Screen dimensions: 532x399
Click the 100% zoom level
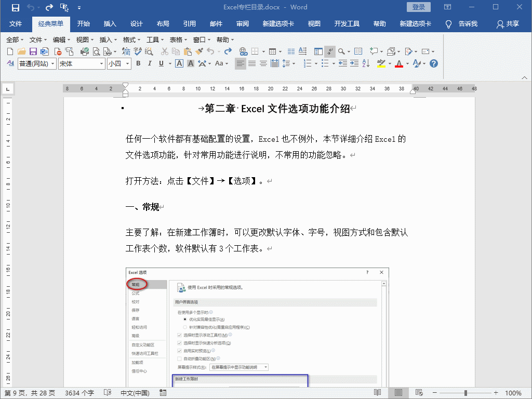[x=513, y=393]
